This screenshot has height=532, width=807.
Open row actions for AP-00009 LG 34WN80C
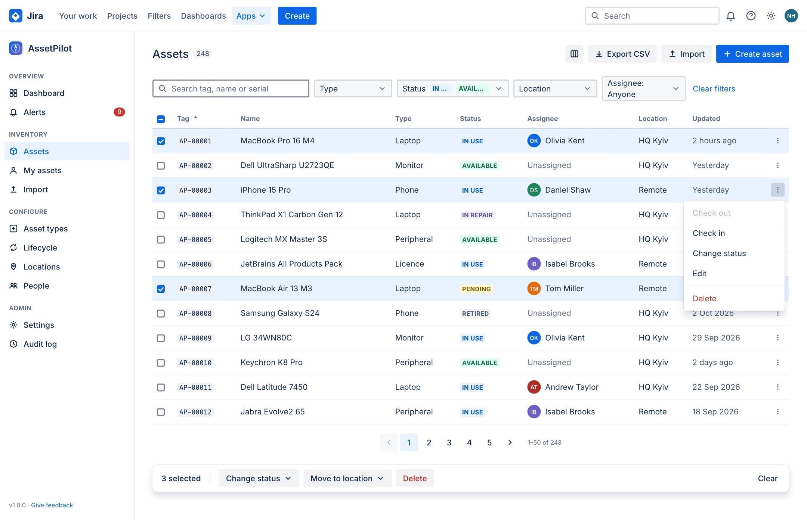777,338
